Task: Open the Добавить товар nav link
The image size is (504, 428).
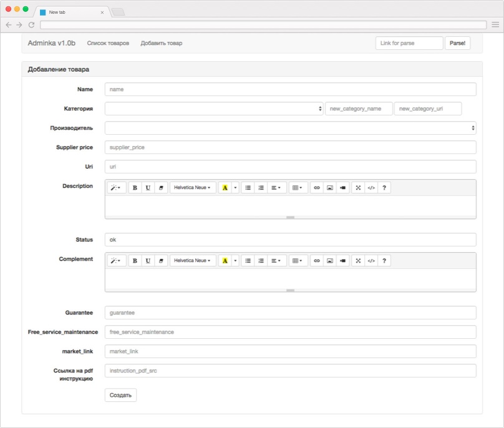Action: (161, 43)
